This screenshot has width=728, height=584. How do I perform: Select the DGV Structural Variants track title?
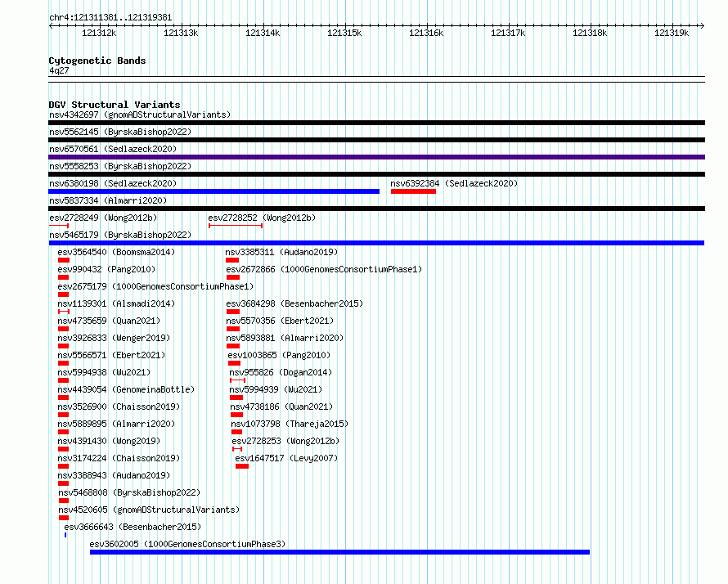pyautogui.click(x=115, y=105)
